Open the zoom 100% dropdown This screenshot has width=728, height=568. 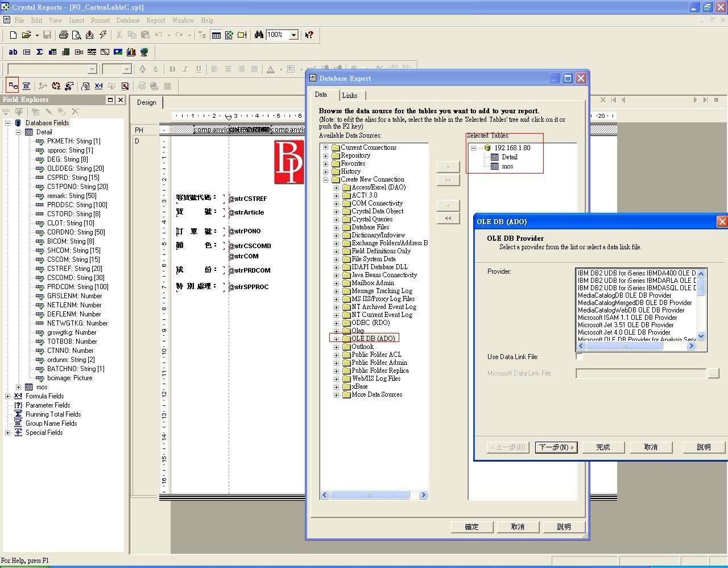tap(293, 35)
